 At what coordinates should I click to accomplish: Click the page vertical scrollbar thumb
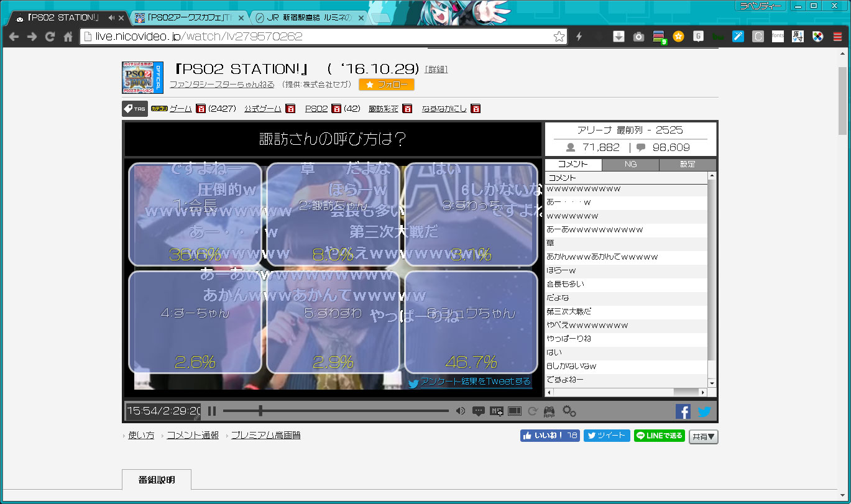(842, 99)
